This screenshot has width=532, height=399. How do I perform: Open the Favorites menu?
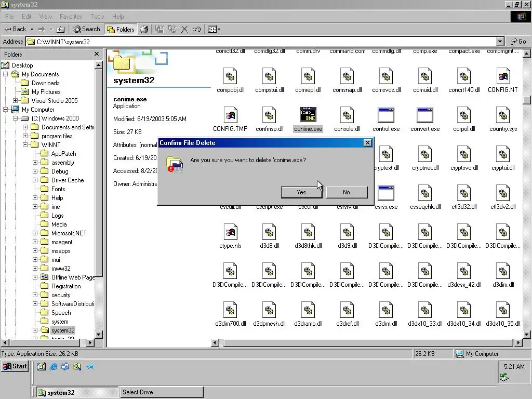click(x=71, y=16)
